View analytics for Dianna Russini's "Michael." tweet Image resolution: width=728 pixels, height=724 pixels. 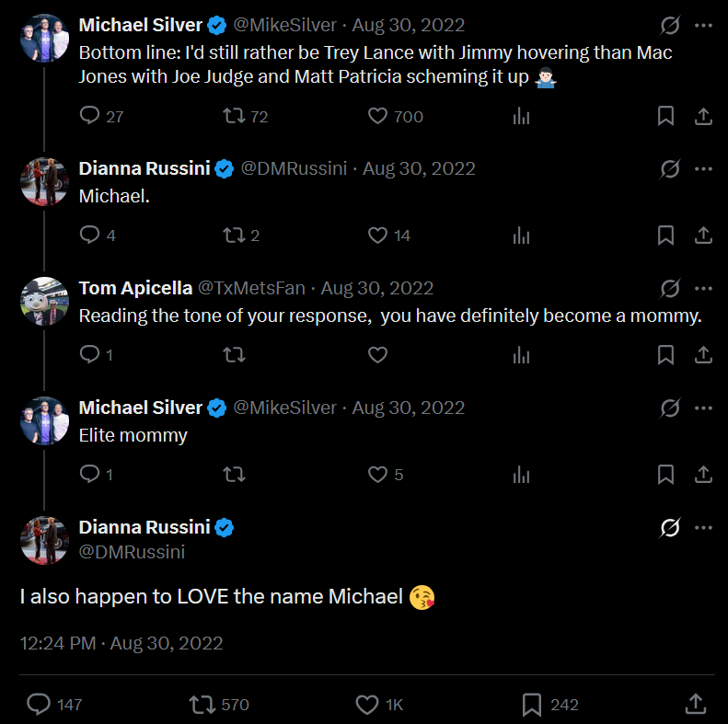(522, 236)
